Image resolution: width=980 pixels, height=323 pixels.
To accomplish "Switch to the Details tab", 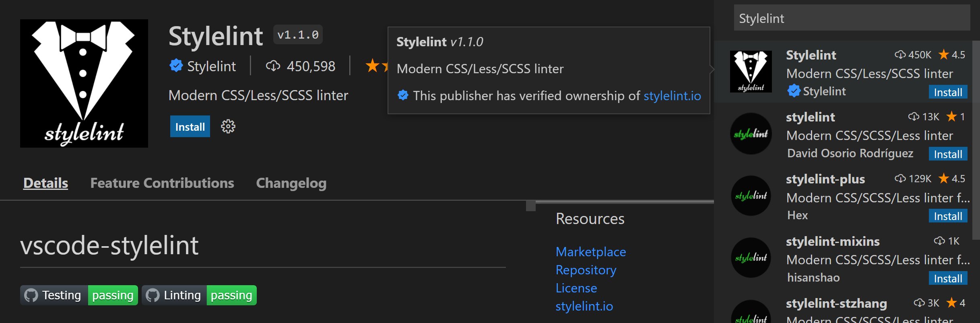I will (x=45, y=183).
